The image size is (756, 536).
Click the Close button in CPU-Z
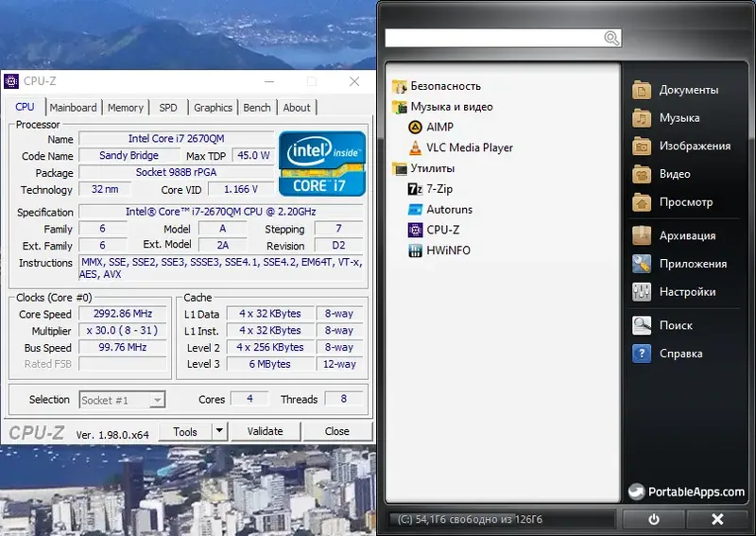click(x=337, y=431)
